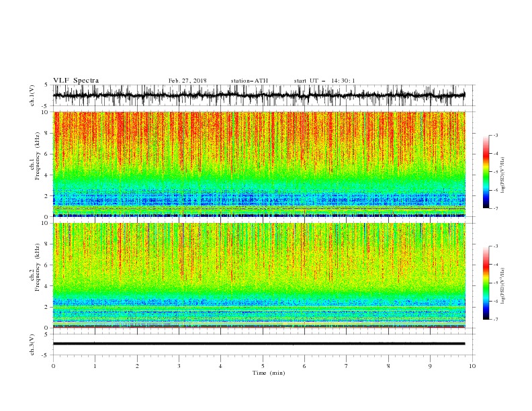Click the "2" kHz tick of ch.1 spectrogram

pyautogui.click(x=47, y=196)
